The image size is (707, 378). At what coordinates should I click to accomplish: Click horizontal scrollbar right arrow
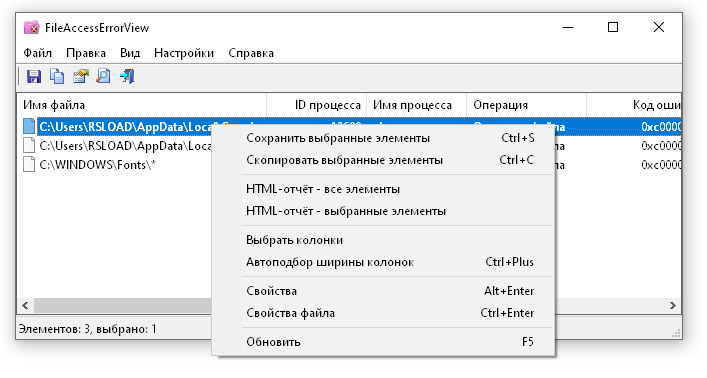coord(673,305)
